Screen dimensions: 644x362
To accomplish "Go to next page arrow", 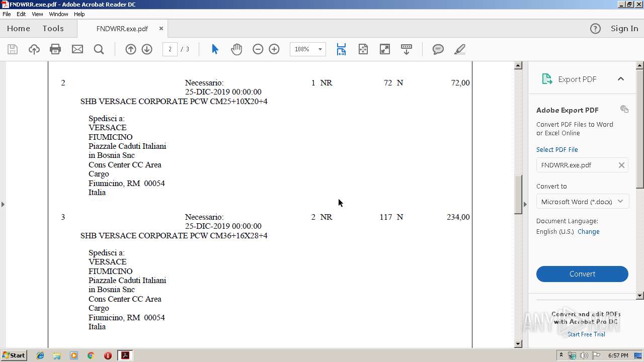I will (x=147, y=49).
